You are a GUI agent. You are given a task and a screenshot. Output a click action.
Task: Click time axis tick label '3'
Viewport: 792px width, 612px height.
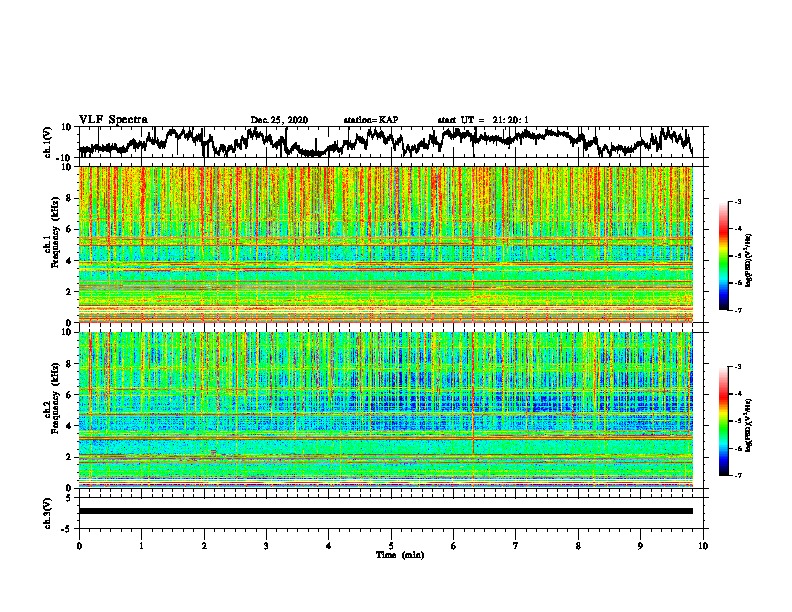pyautogui.click(x=266, y=546)
